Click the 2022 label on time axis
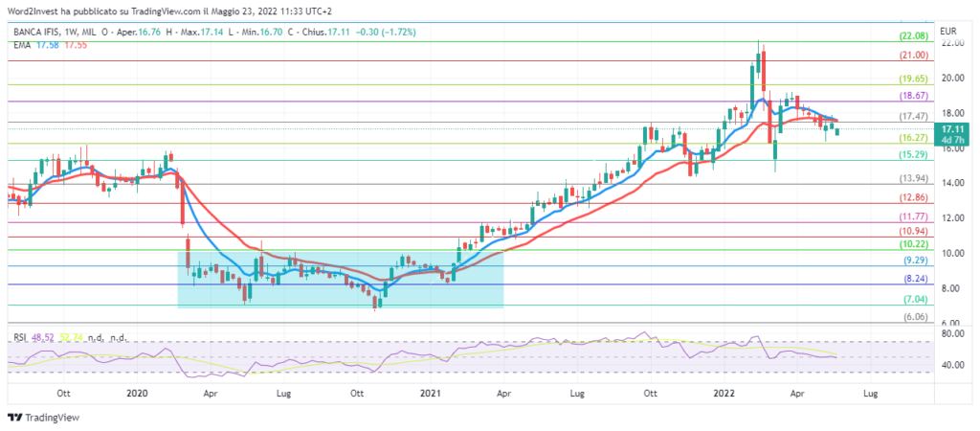 [x=724, y=393]
